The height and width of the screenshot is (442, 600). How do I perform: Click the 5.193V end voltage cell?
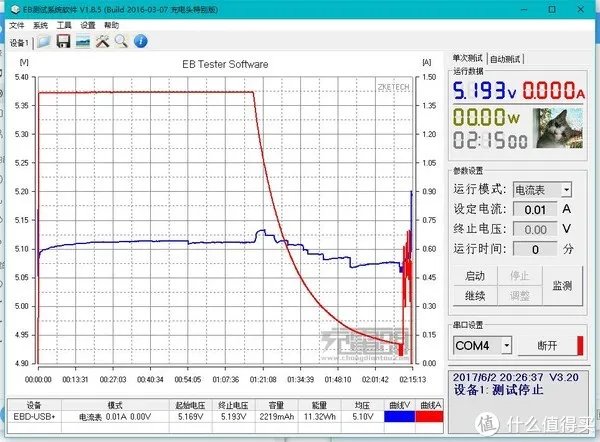[233, 416]
